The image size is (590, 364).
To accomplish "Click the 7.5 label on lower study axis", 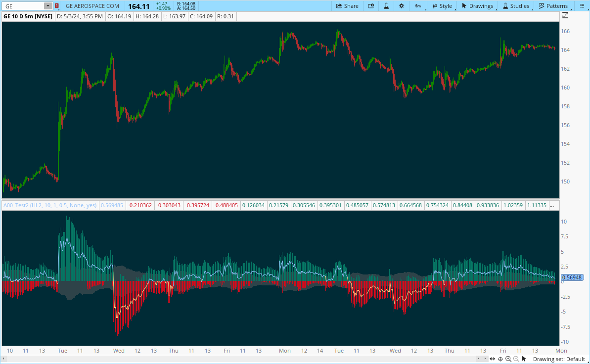I will [x=564, y=236].
